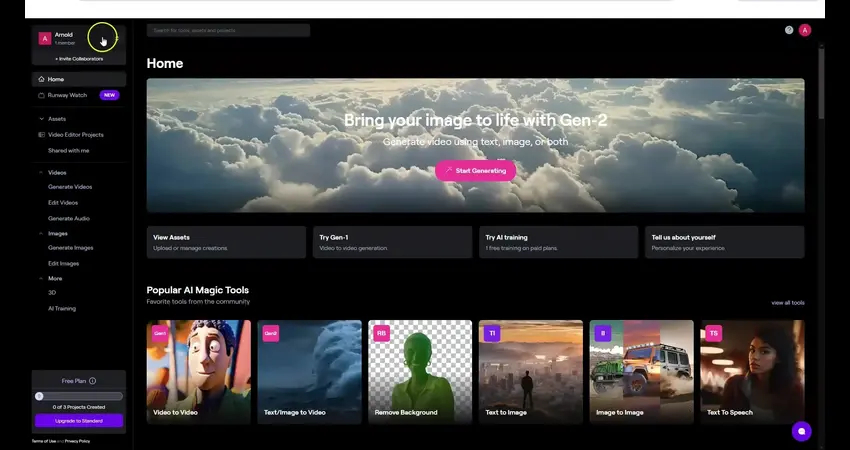
Task: Click the Free Plan info icon
Action: (x=93, y=381)
